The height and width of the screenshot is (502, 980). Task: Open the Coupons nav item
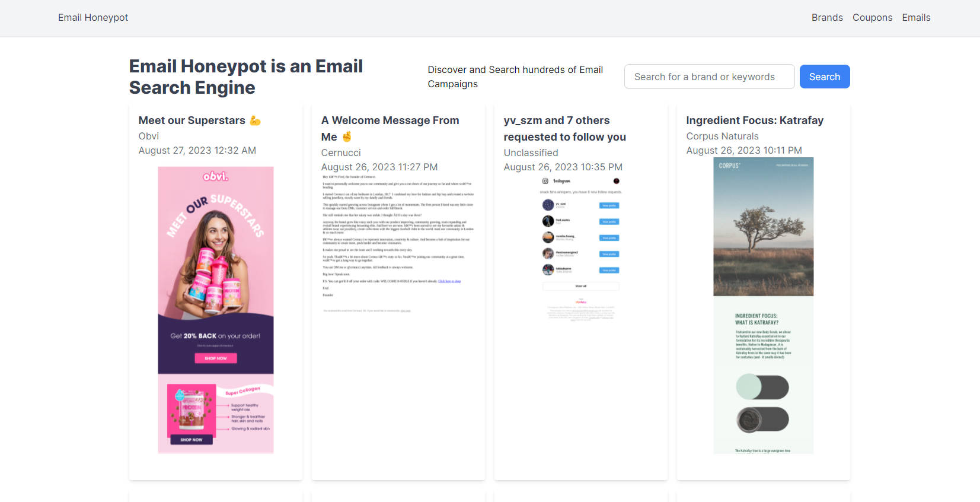click(x=872, y=18)
